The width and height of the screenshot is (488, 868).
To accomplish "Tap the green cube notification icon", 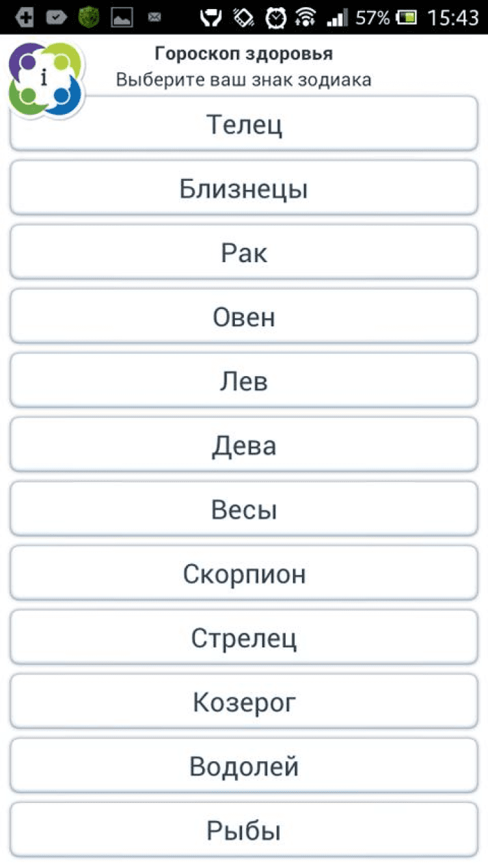I will click(89, 18).
